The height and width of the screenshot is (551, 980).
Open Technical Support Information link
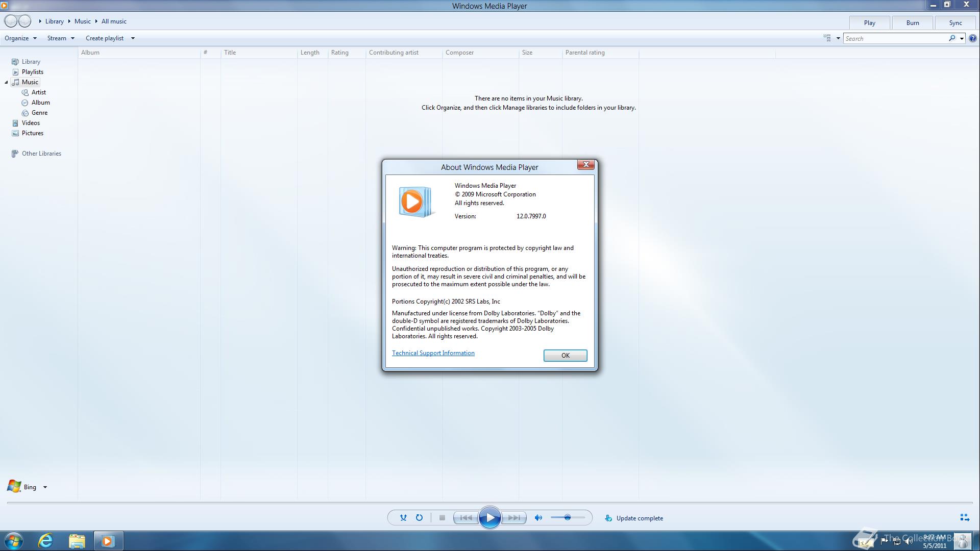pos(433,353)
